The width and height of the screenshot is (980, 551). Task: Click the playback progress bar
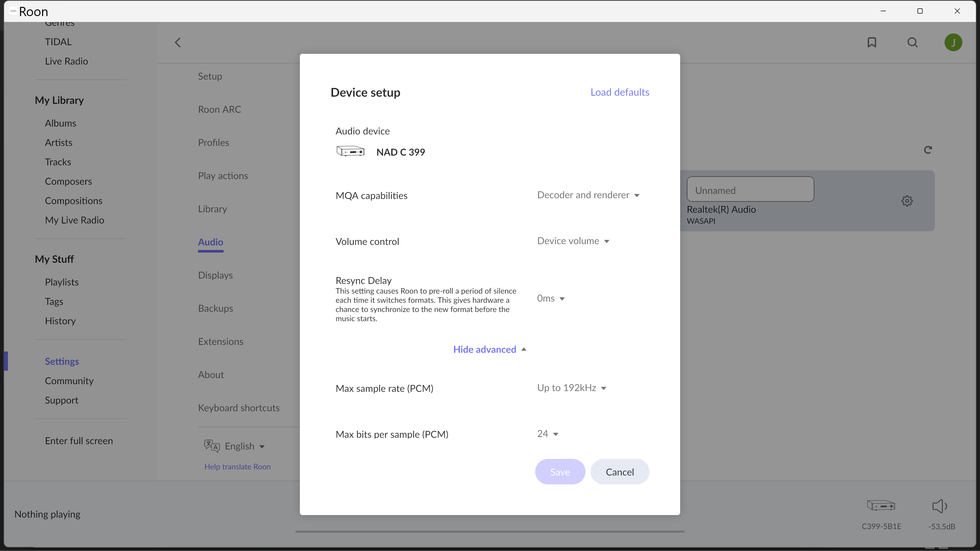point(490,531)
